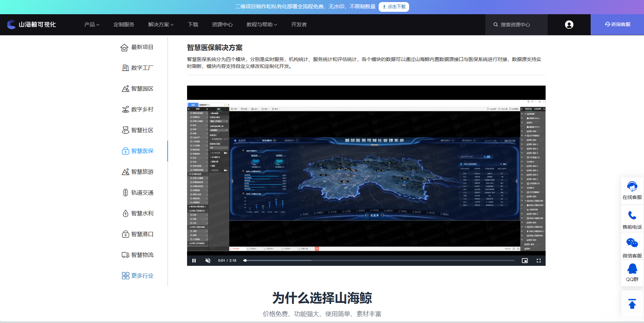Focus the 搜索资源中心 search field
Image resolution: width=644 pixels, height=323 pixels.
tap(517, 25)
